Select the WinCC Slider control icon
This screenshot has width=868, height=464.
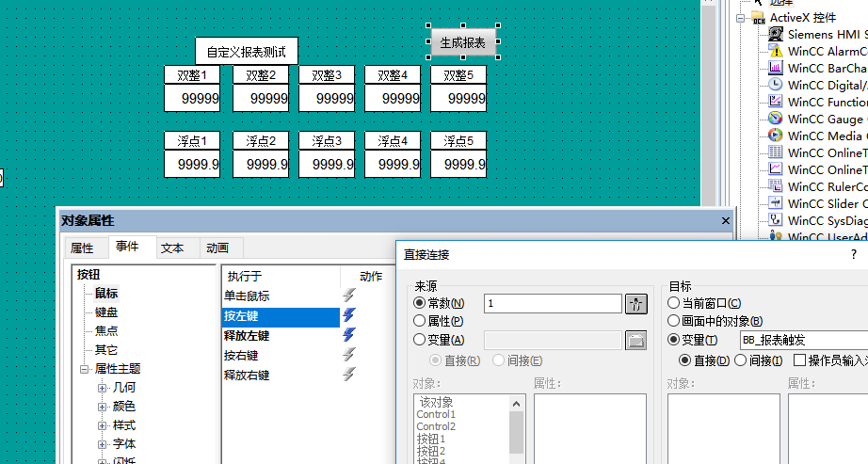[776, 203]
